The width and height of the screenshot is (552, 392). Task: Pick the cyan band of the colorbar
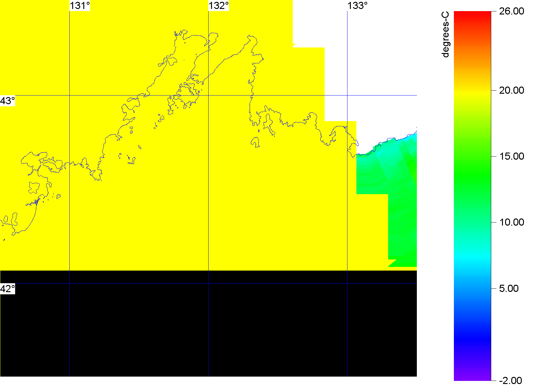click(x=472, y=256)
